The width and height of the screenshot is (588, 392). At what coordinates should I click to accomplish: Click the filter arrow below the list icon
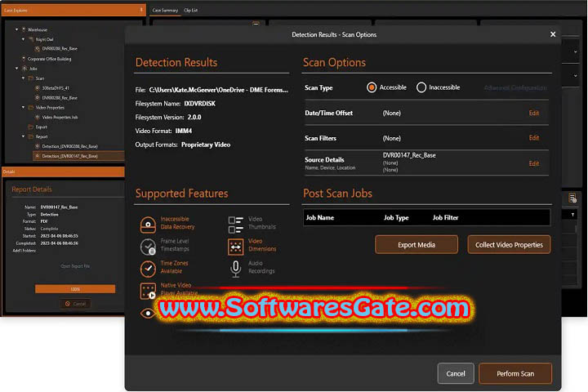tap(572, 215)
